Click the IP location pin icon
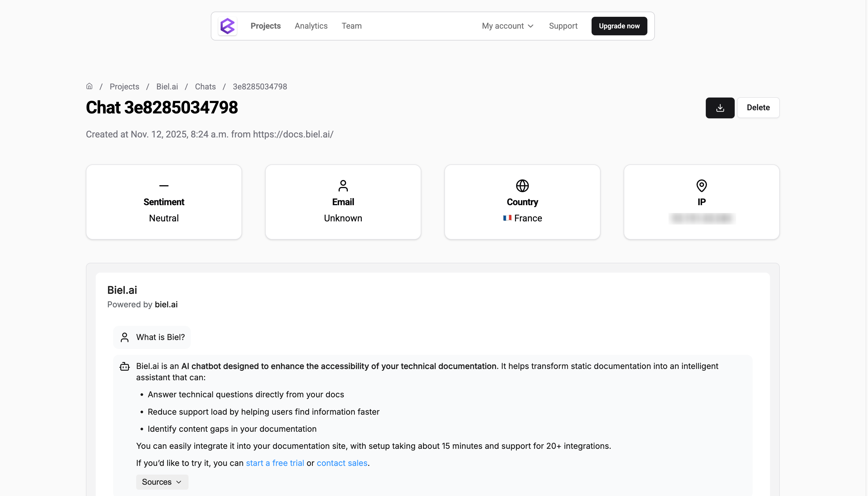 click(x=702, y=186)
